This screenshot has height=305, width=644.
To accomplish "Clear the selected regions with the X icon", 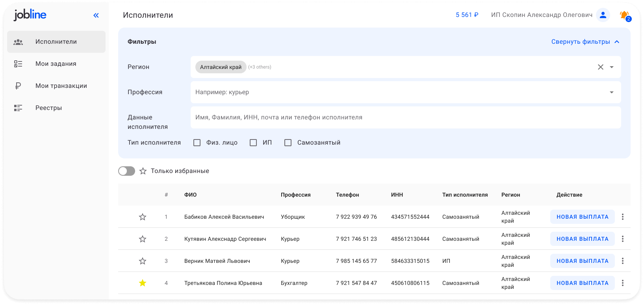I will (x=601, y=67).
